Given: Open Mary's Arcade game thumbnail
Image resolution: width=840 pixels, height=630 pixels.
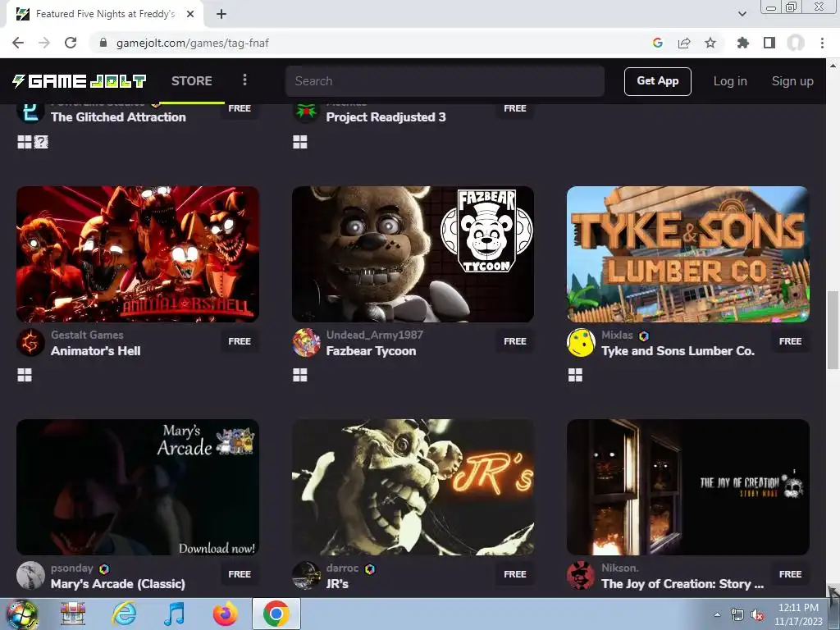Looking at the screenshot, I should pos(138,487).
